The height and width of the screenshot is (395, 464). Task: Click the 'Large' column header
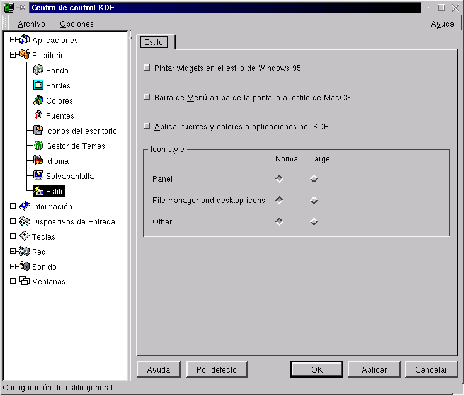(321, 159)
